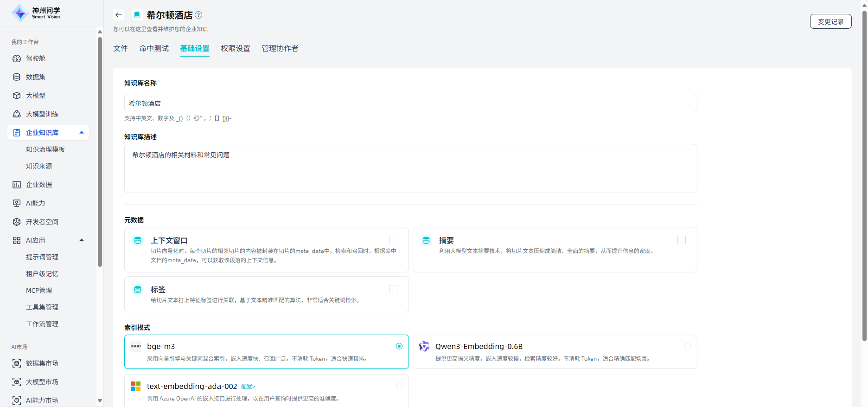
Task: Click the 大模型 cube icon
Action: click(x=17, y=96)
